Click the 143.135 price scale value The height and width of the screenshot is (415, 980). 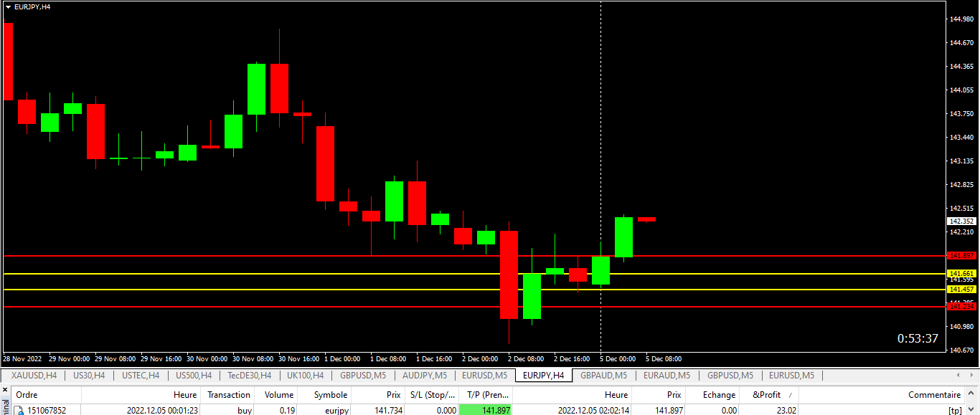pyautogui.click(x=961, y=161)
